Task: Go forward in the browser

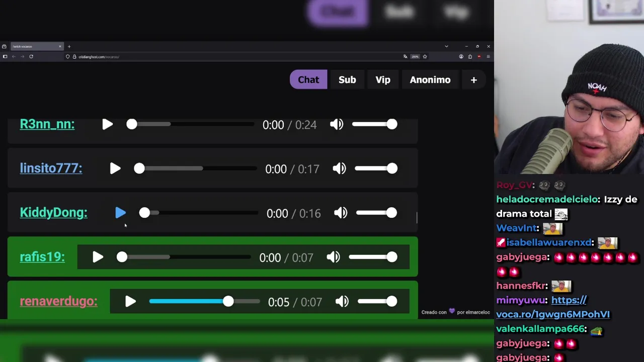Action: (x=22, y=57)
